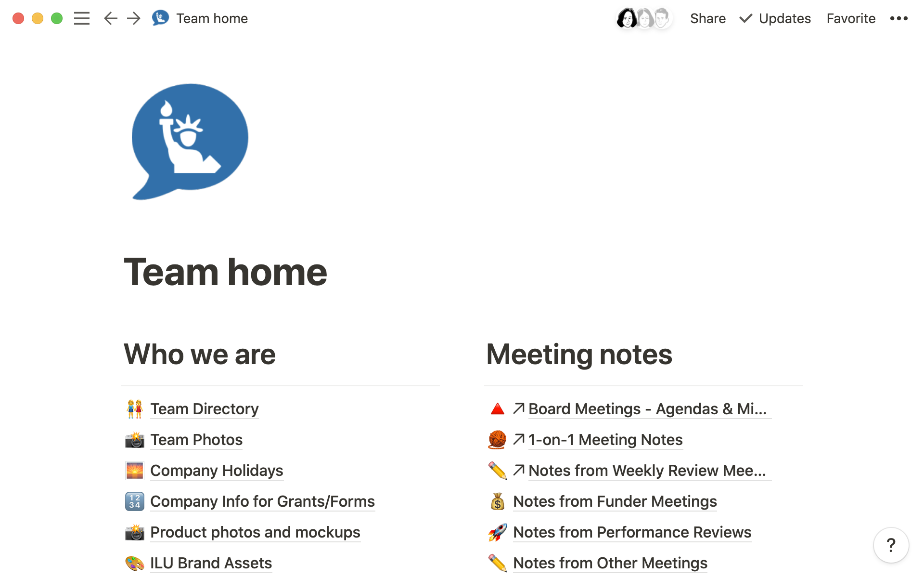Open the Team Photos page
924x578 pixels.
click(196, 440)
